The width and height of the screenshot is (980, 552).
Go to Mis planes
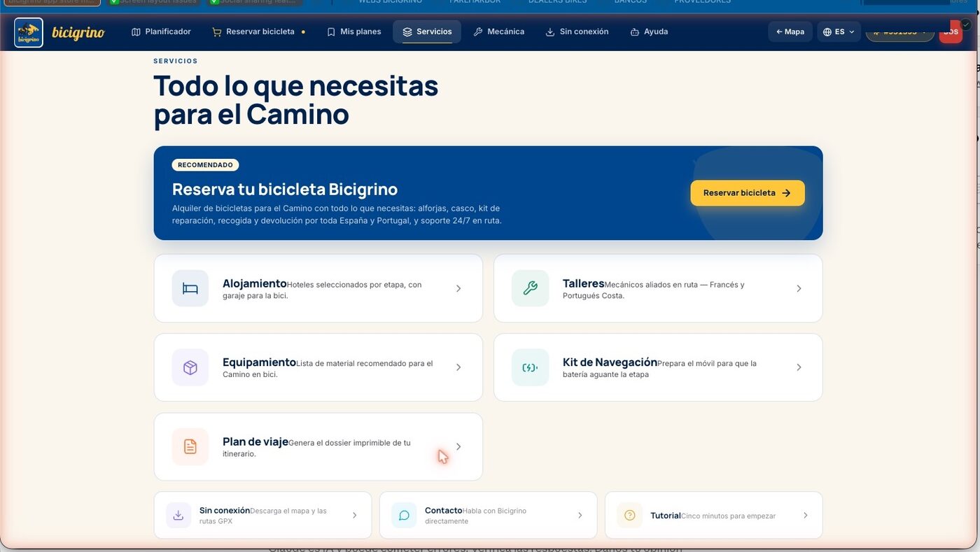coord(353,31)
